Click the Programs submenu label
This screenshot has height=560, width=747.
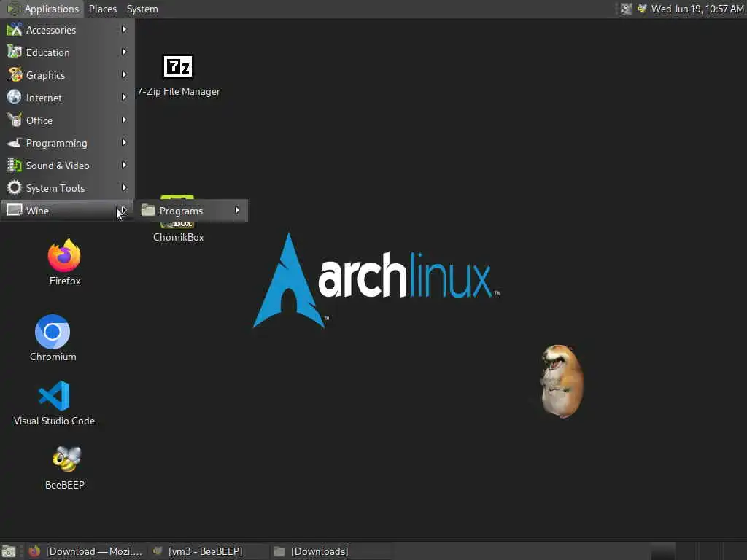181,211
